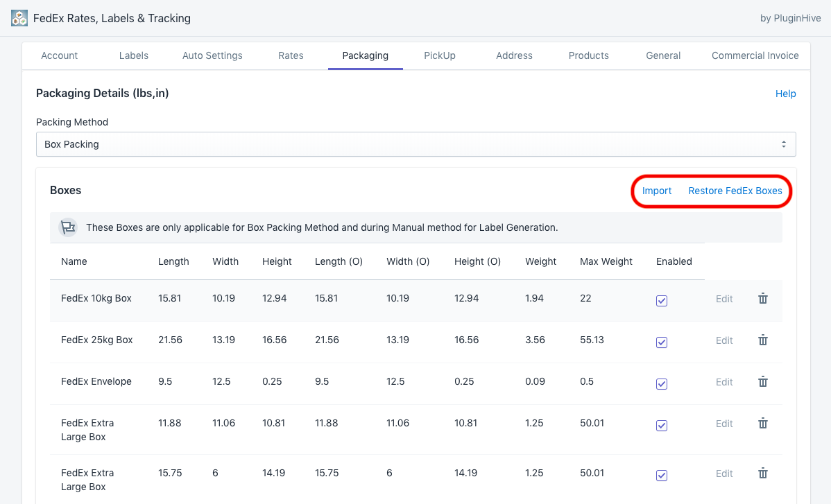Viewport: 831px width, 504px height.
Task: Click the boxes info banner icon
Action: (x=67, y=227)
